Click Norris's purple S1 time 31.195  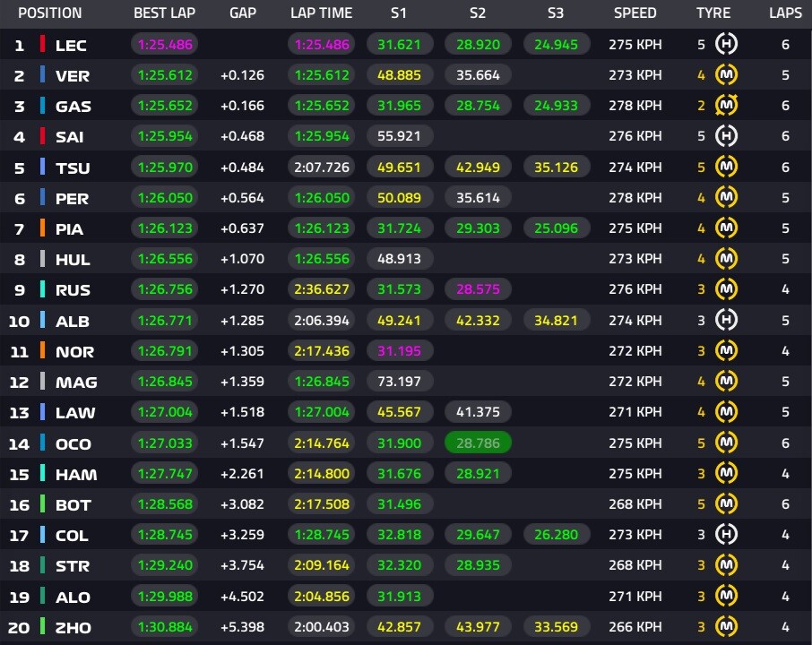(x=399, y=350)
